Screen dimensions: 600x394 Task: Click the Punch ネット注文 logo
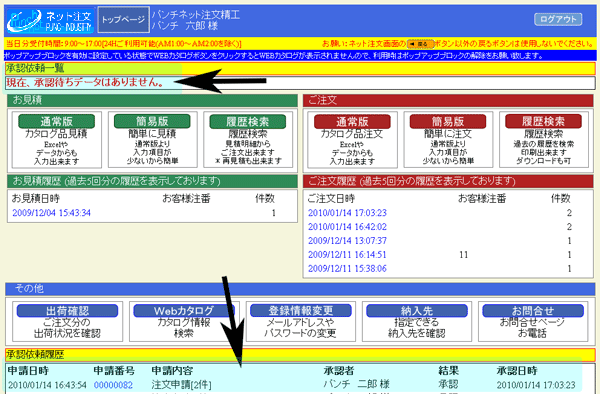point(50,20)
